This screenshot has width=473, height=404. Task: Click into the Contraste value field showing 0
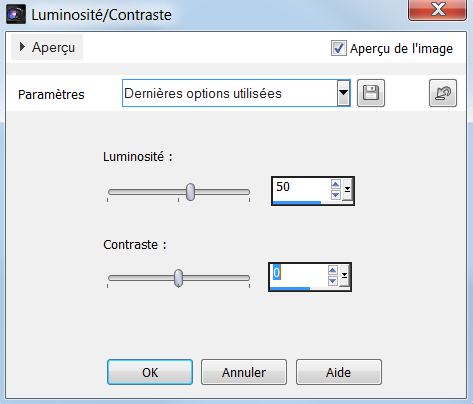[298, 275]
